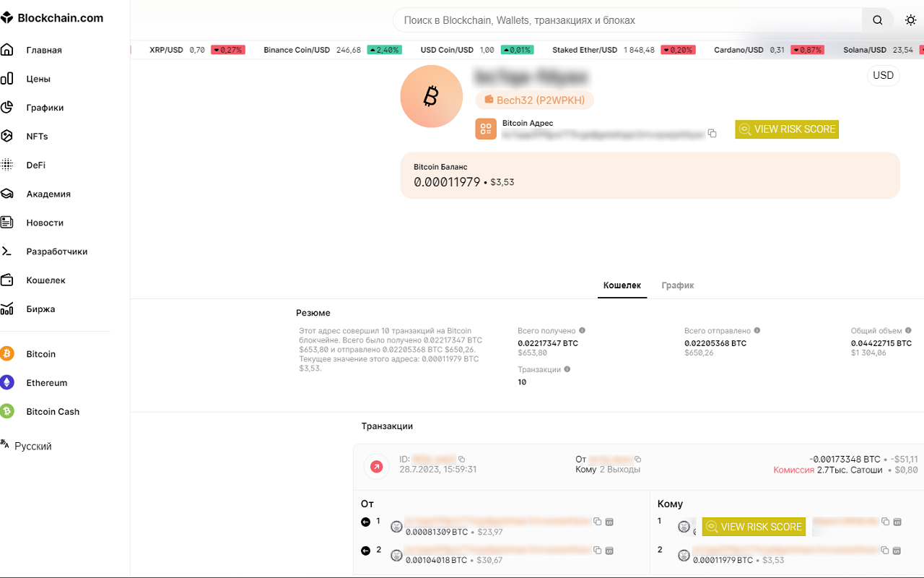Click the 0.02217347 BTC received value
This screenshot has width=924, height=578.
coord(548,343)
